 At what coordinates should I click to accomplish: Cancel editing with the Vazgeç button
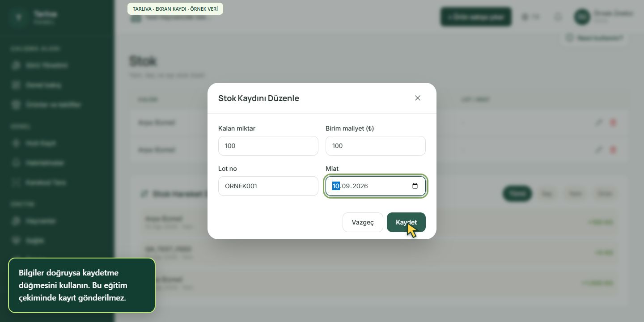(x=363, y=222)
